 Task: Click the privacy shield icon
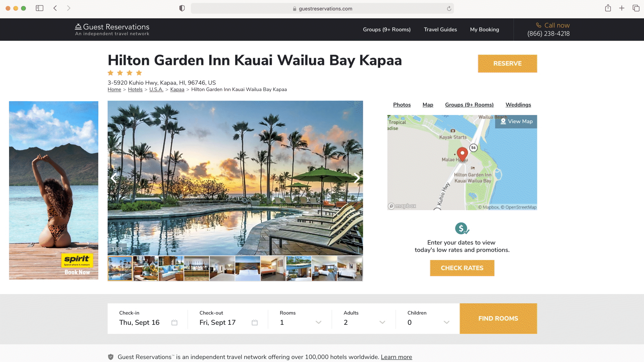click(x=182, y=8)
